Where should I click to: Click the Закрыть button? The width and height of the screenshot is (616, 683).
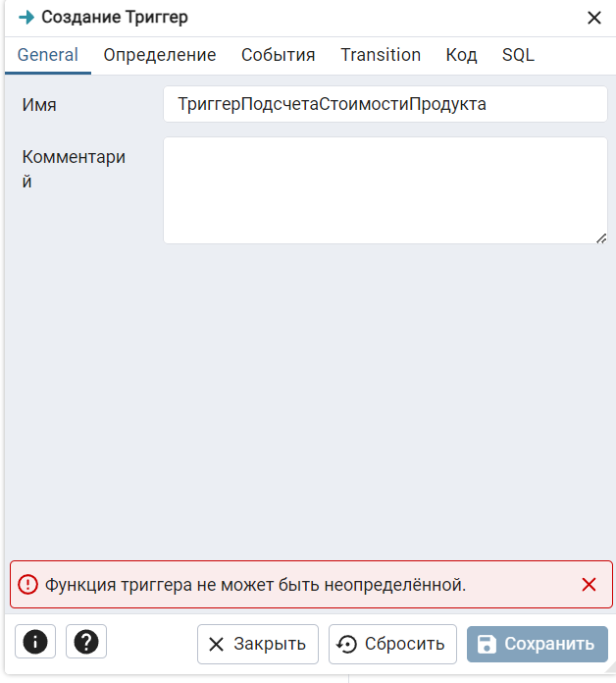[258, 644]
